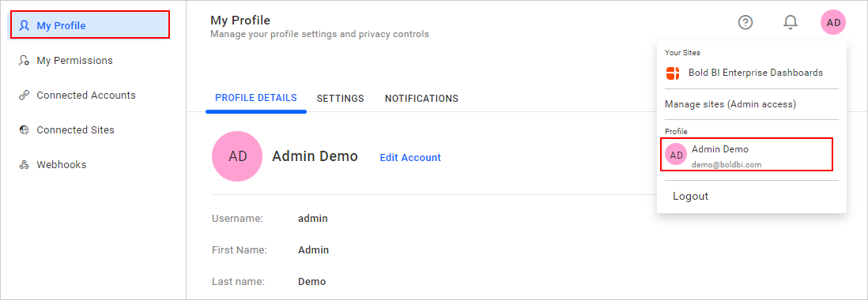Click the Your Sites heading in dropdown
The width and height of the screenshot is (868, 300).
[x=682, y=53]
